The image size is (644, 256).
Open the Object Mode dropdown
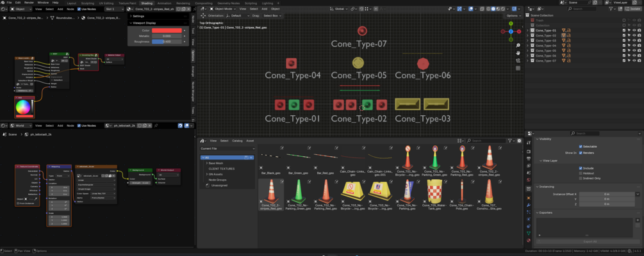222,8
